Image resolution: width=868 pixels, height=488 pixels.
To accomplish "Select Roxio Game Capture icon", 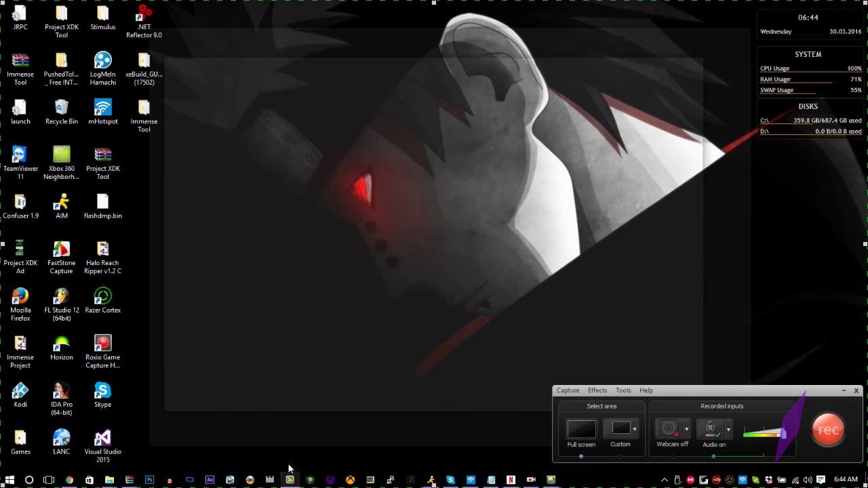I will tap(102, 352).
